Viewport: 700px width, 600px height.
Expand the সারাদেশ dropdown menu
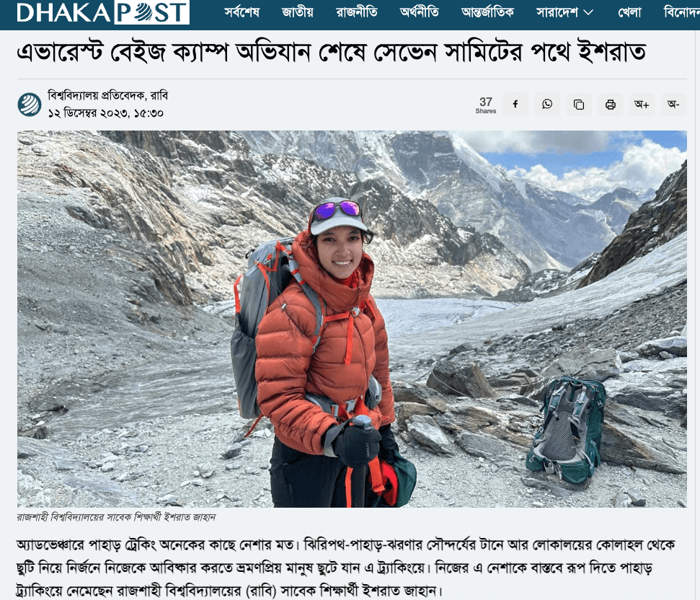(x=564, y=12)
